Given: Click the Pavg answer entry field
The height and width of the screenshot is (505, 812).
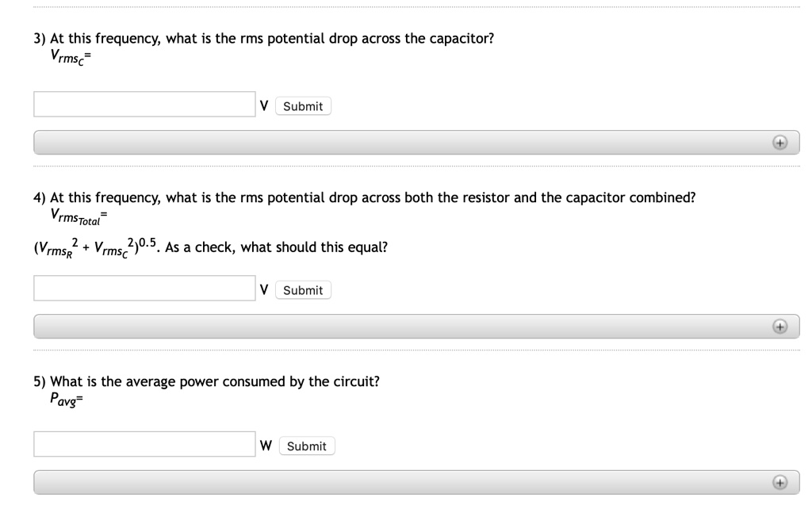Looking at the screenshot, I should (x=143, y=442).
